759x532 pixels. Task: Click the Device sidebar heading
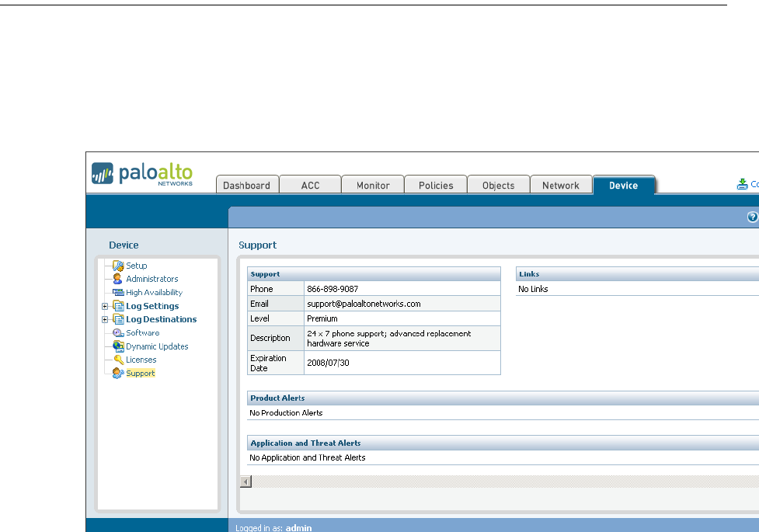pos(124,245)
